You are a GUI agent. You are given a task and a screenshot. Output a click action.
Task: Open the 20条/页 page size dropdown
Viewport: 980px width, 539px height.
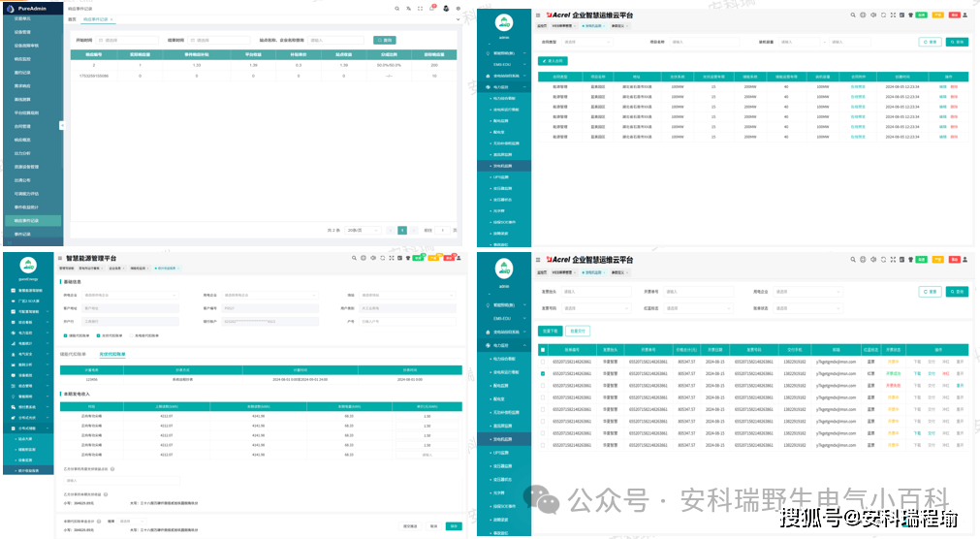pos(363,230)
